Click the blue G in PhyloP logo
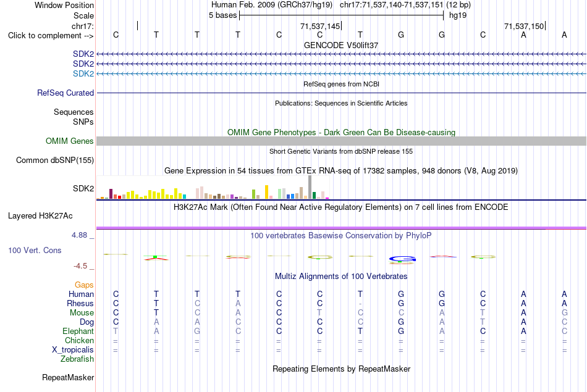Image resolution: width=587 pixels, height=392 pixels. (x=402, y=259)
